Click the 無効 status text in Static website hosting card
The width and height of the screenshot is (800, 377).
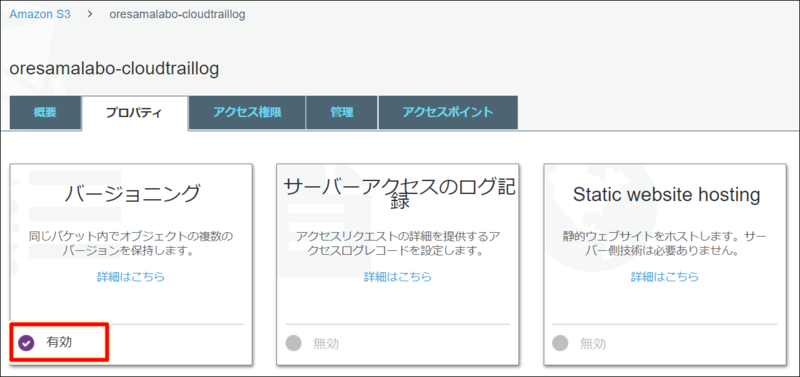(593, 343)
